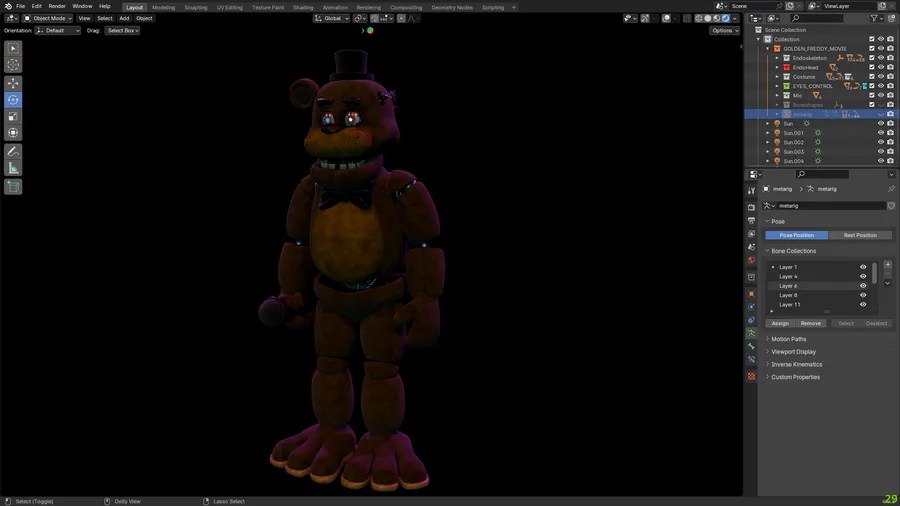Open the outliner filter dropdown
Viewport: 900px width, 506px height.
[876, 18]
